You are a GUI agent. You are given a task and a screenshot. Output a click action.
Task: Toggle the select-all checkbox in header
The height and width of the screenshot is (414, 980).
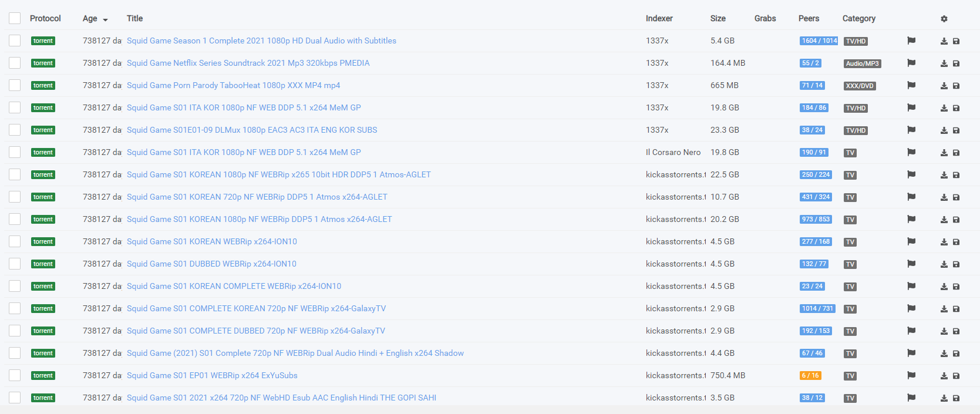(x=15, y=18)
